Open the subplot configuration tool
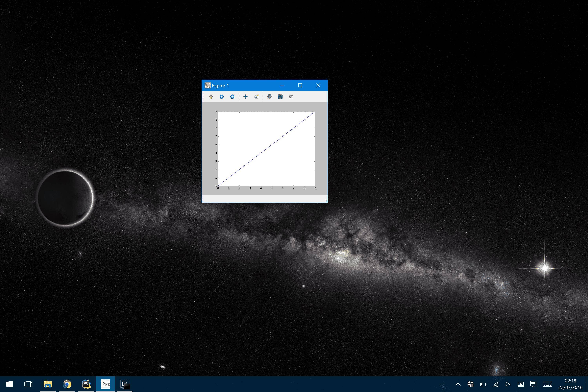The image size is (588, 392). click(x=269, y=97)
